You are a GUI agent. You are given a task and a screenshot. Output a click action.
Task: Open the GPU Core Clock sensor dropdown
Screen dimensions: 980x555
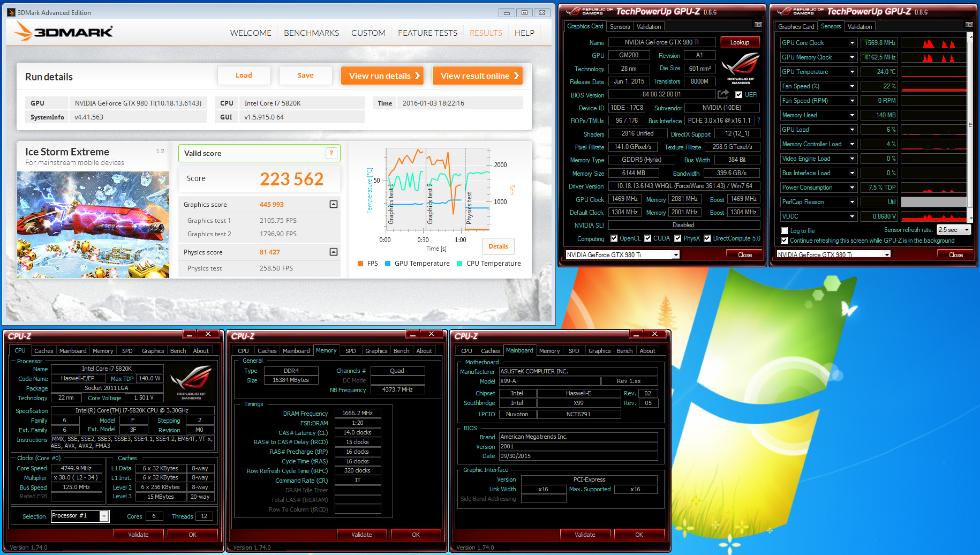pos(852,43)
